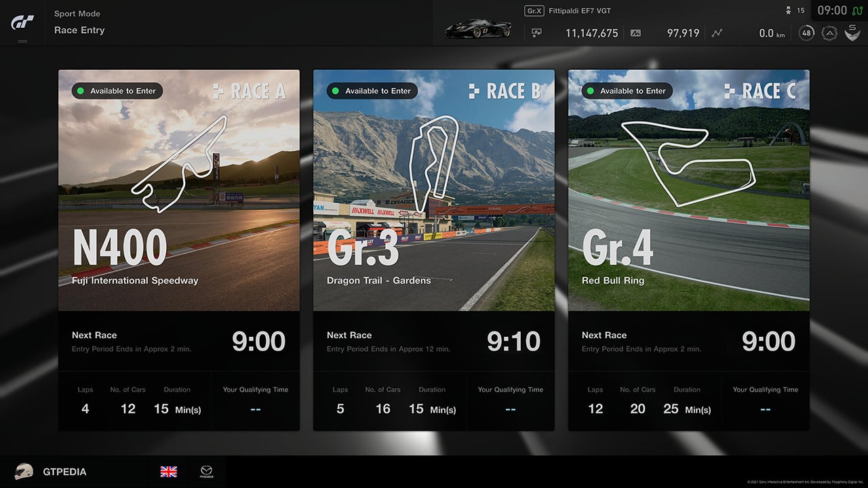The height and width of the screenshot is (488, 868).
Task: Select the Race A N400 Fuji card
Action: point(179,250)
